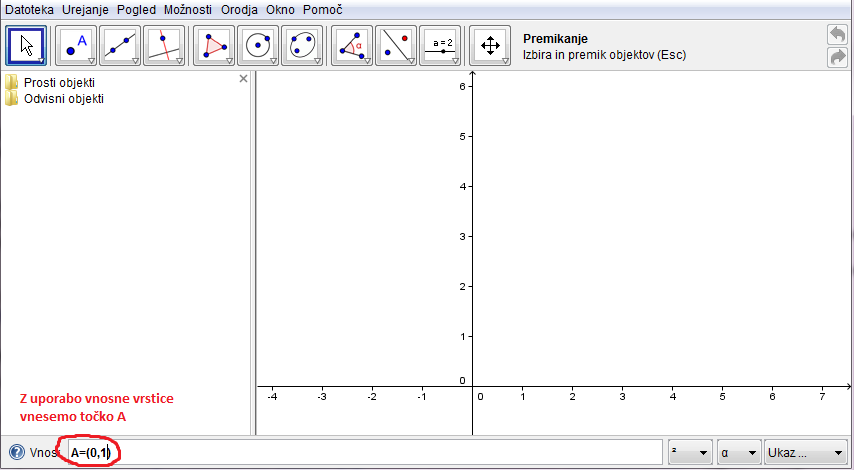The width and height of the screenshot is (854, 470).
Task: Click the Vnos input field
Action: [380, 453]
